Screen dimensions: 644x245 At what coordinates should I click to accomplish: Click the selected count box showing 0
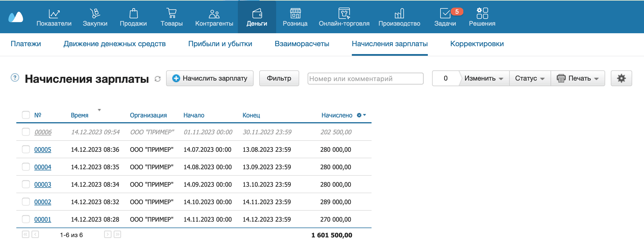pyautogui.click(x=446, y=78)
